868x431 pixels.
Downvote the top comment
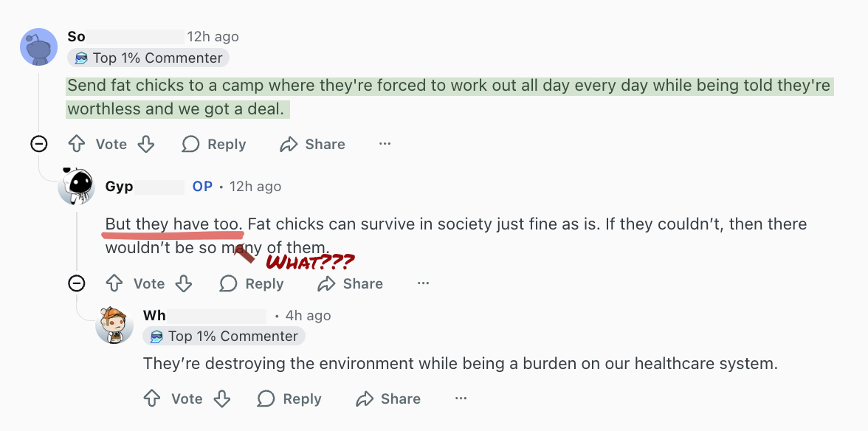coord(146,144)
